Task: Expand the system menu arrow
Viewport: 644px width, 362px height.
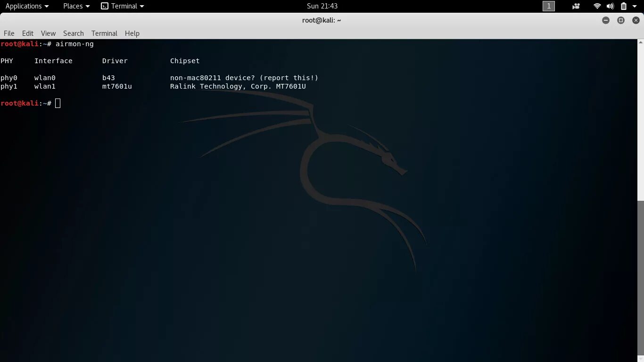Action: [x=635, y=7]
